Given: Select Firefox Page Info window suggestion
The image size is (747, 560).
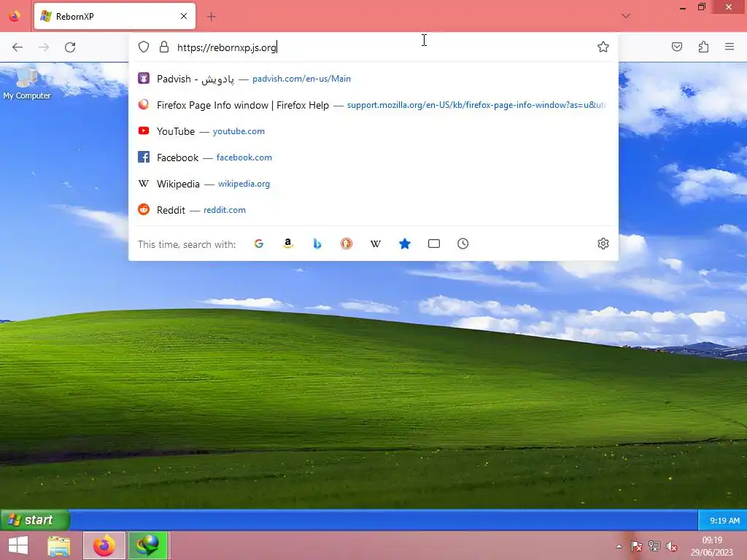Looking at the screenshot, I should [373, 105].
